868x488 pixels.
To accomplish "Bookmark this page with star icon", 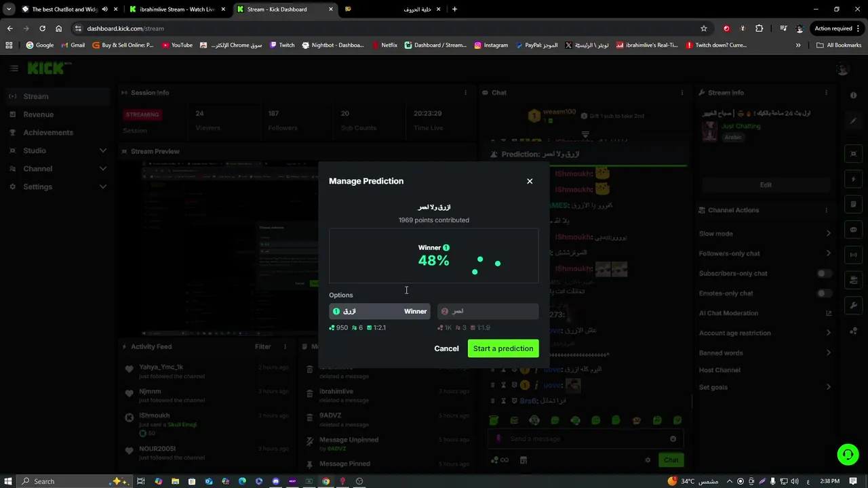I will (704, 28).
